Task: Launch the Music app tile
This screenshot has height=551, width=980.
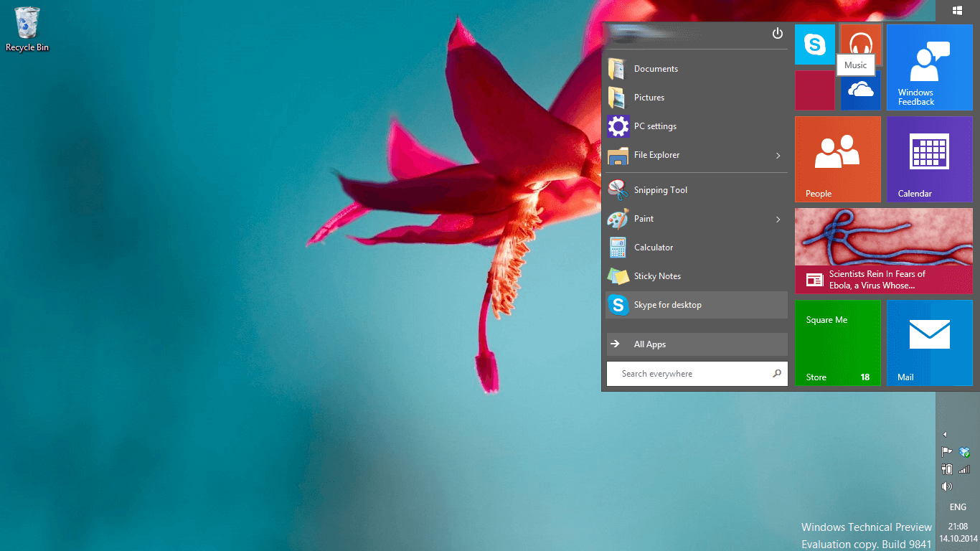Action: point(859,39)
